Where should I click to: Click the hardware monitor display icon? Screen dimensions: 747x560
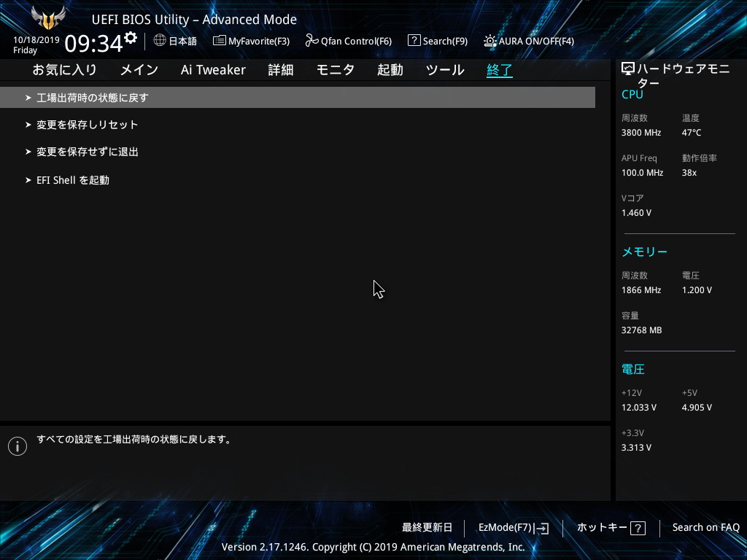[x=628, y=69]
